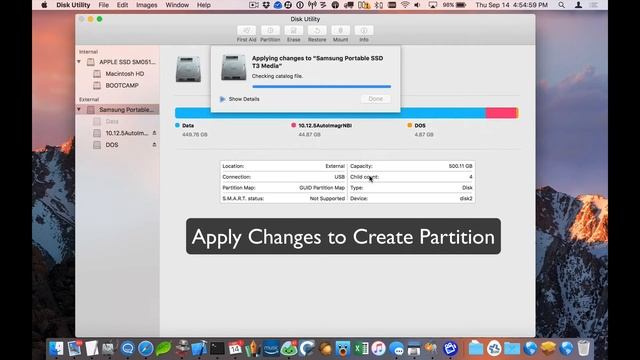This screenshot has height=360, width=640.
Task: Open the Apple menu
Action: point(44,5)
